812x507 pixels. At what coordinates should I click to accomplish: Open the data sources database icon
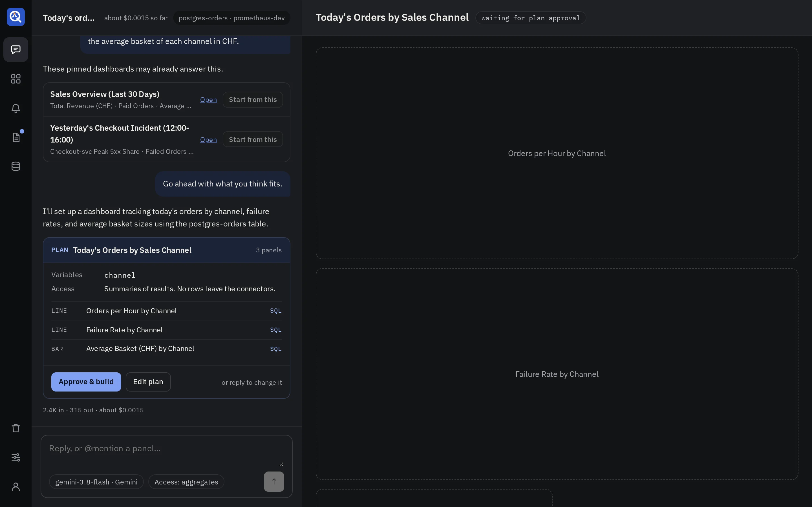(16, 166)
